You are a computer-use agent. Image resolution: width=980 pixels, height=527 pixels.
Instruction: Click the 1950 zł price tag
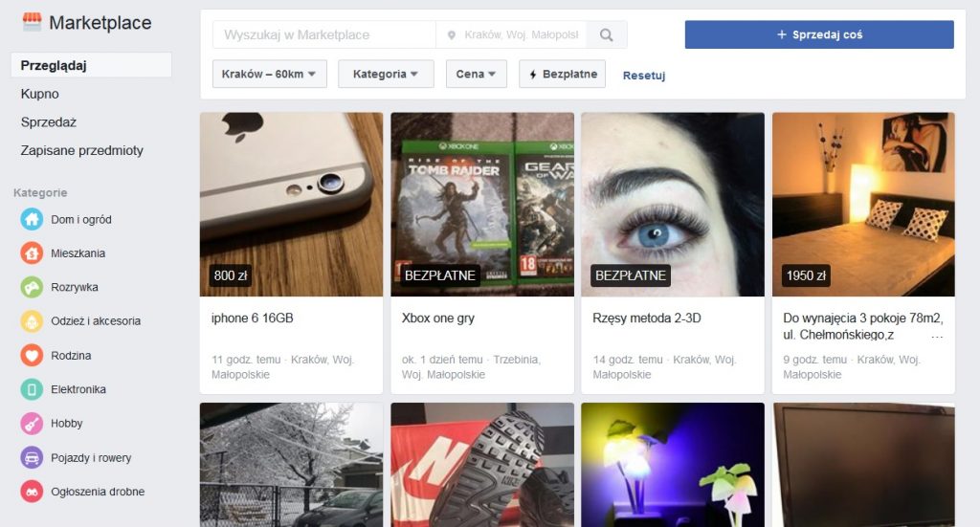click(806, 275)
